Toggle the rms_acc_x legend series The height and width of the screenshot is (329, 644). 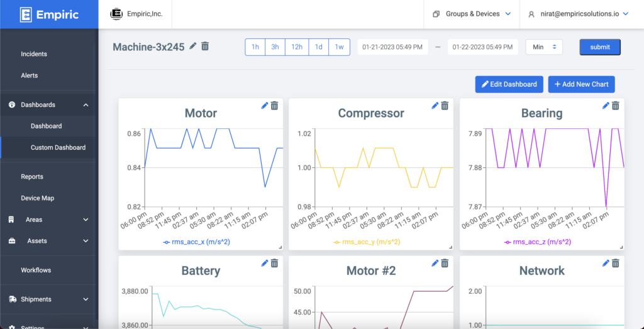click(196, 242)
